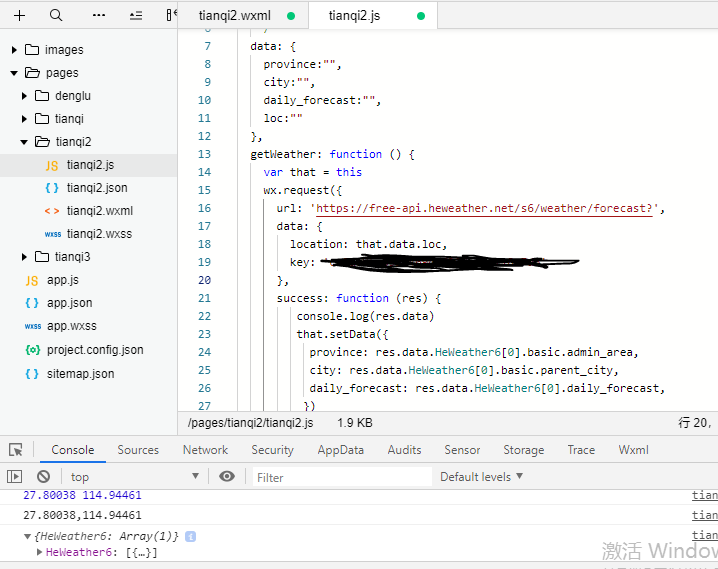The width and height of the screenshot is (718, 569).
Task: Click the /pages/tianqi2/tianqi2.js path in status bar
Action: click(x=250, y=423)
